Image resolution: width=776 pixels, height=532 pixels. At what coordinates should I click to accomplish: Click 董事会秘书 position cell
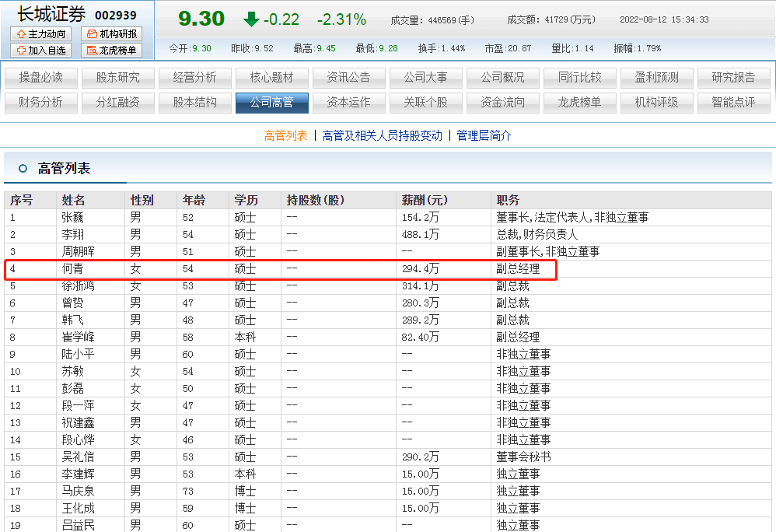pyautogui.click(x=523, y=457)
